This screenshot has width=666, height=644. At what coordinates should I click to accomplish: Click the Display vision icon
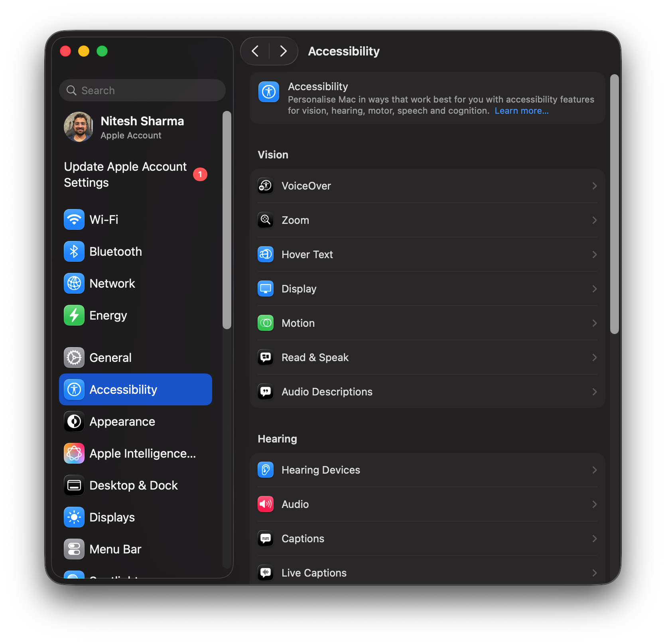265,288
